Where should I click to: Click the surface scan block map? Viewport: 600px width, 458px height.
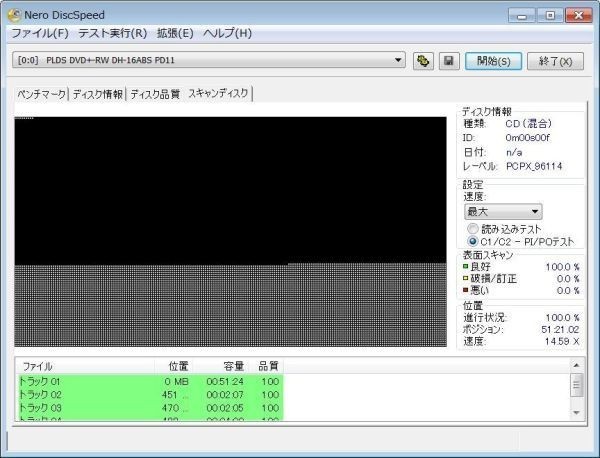click(230, 232)
